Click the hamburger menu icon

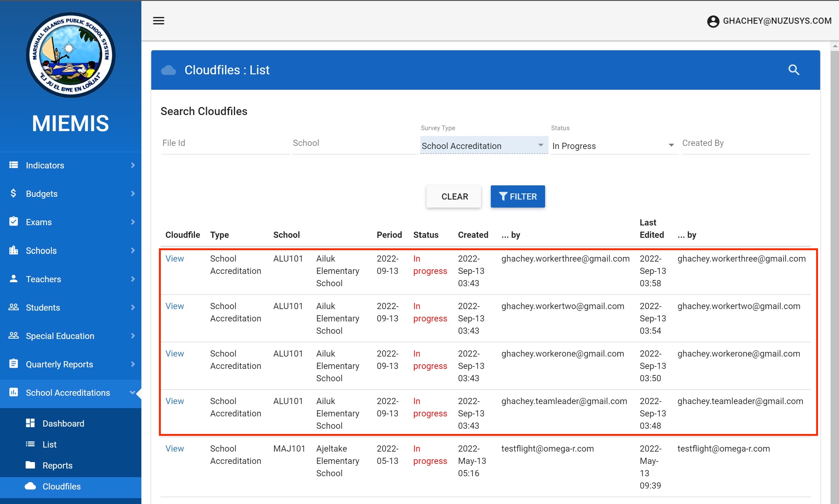pyautogui.click(x=158, y=21)
